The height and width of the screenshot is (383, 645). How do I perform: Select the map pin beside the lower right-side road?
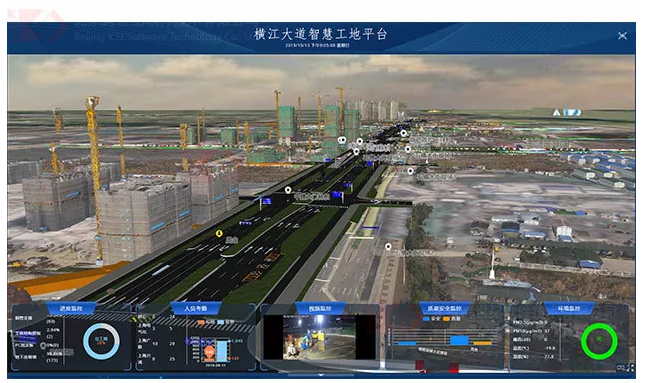click(x=388, y=246)
